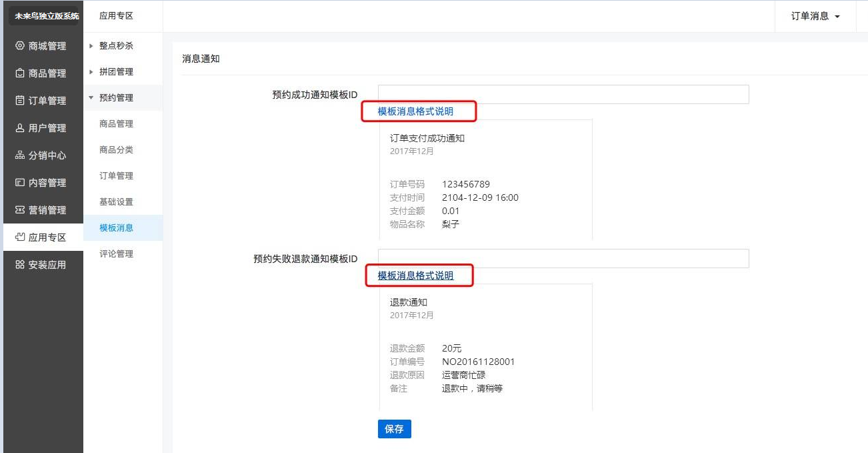Select 基础设置 under 预约管理

117,202
